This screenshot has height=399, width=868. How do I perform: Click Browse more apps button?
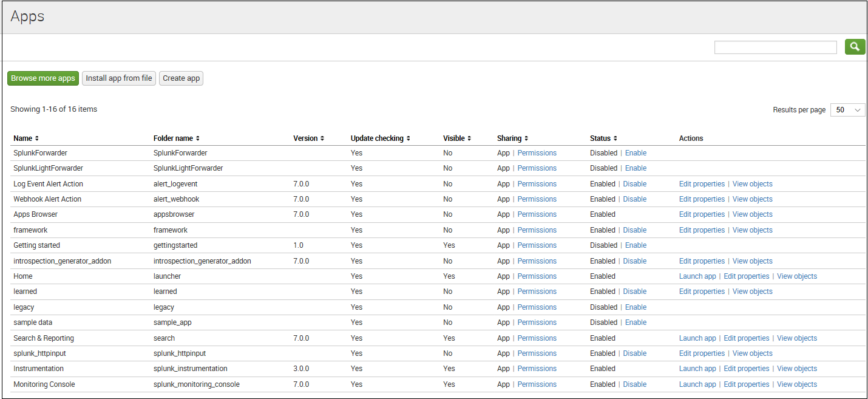pos(43,78)
